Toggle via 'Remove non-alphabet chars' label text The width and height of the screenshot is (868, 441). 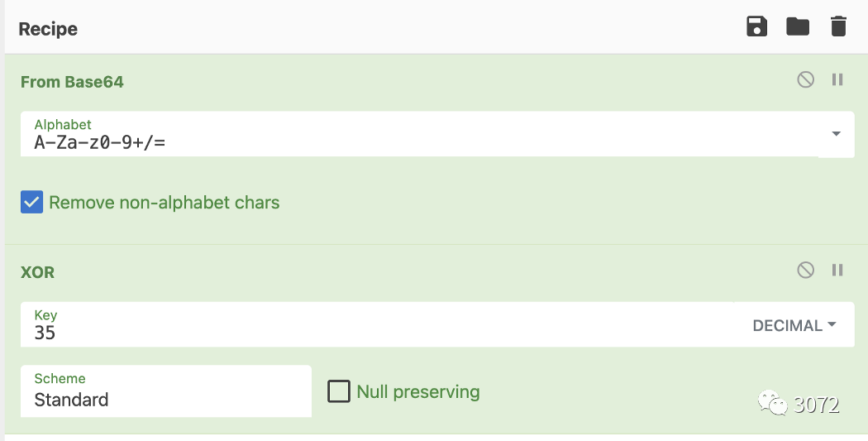(x=165, y=202)
